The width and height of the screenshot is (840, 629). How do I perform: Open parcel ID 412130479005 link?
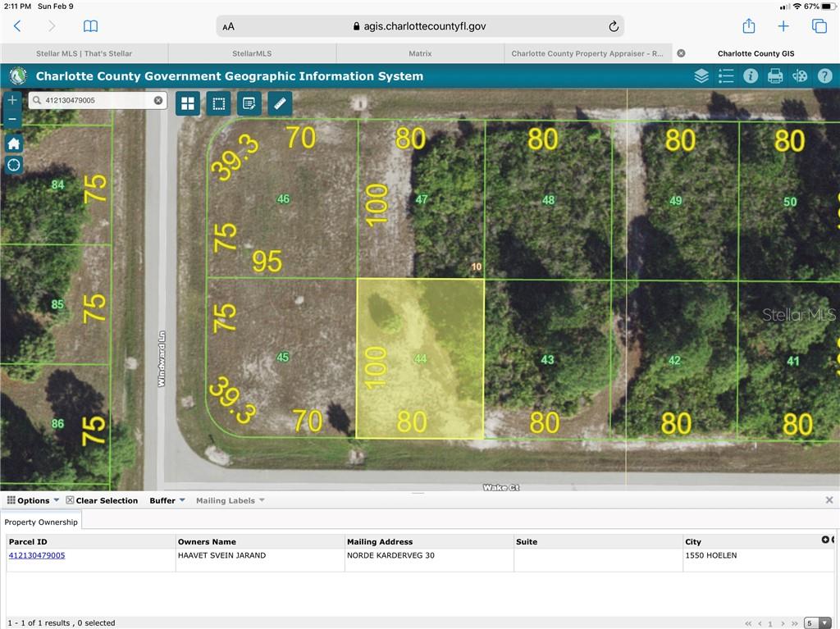[37, 555]
